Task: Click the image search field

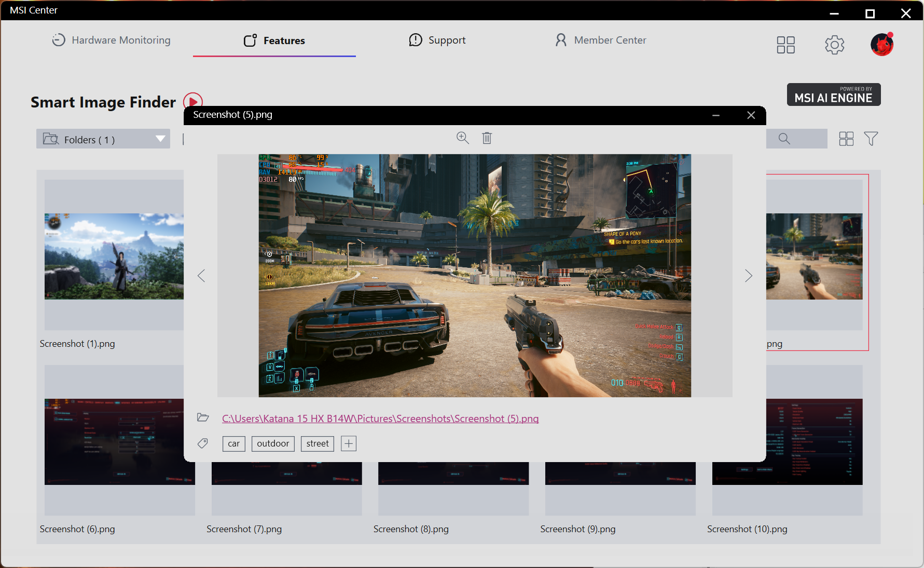Action: (x=796, y=139)
